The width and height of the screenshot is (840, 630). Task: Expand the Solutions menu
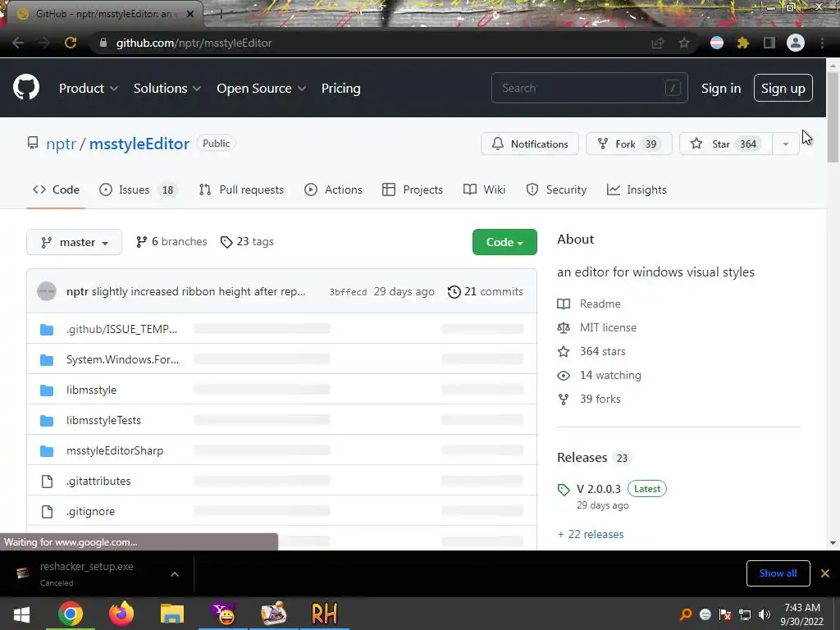coord(167,89)
